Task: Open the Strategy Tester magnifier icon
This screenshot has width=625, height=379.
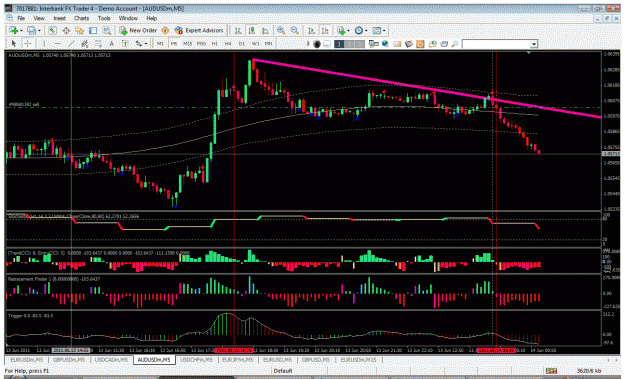Action: click(x=106, y=30)
